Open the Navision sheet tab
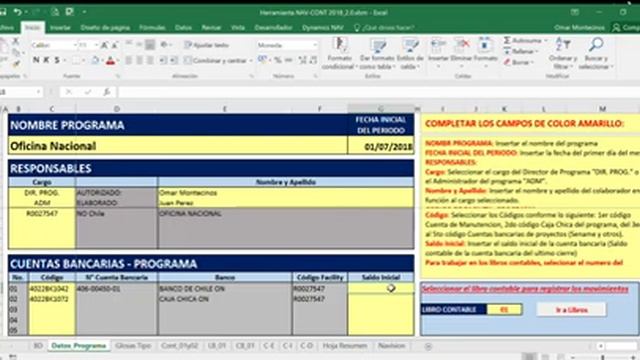 pos(391,346)
